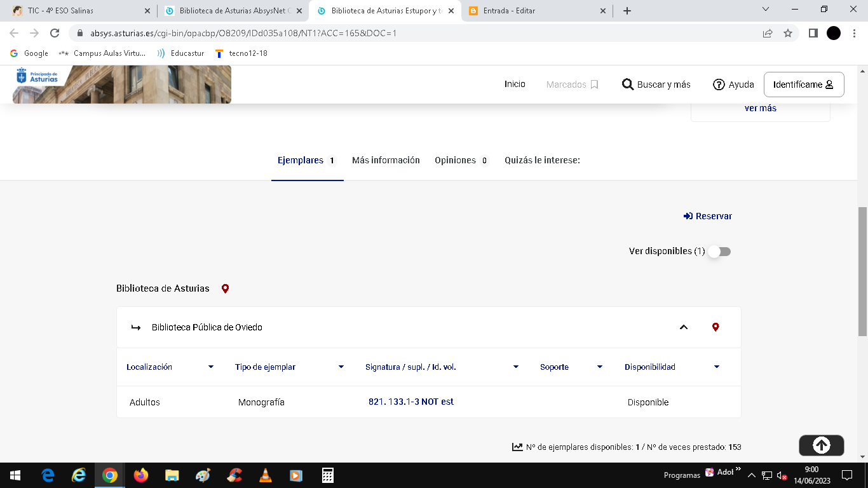Open Chrome three-dot menu
Viewport: 868px width, 488px height.
pos(854,33)
